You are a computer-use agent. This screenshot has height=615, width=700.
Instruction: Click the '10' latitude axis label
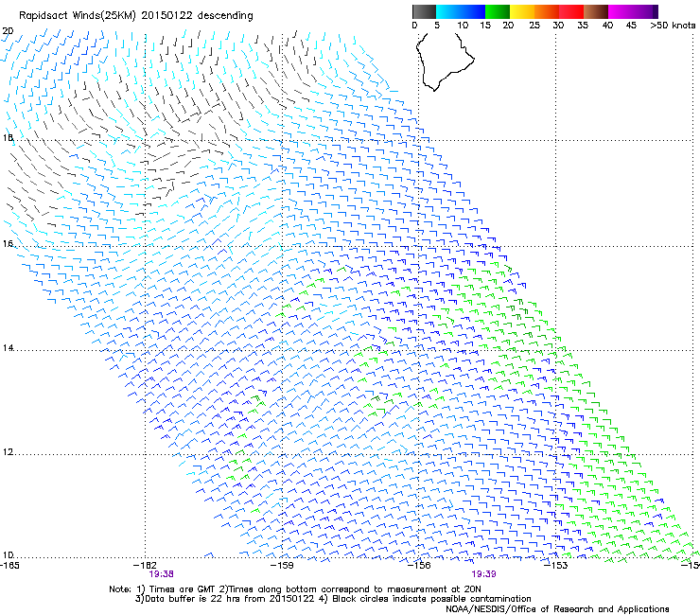(8, 555)
